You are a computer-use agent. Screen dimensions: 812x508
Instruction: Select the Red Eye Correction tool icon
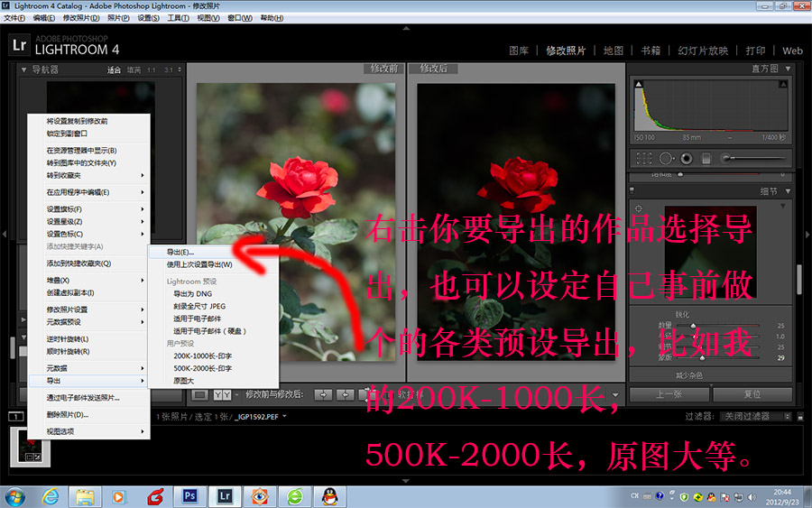[687, 158]
